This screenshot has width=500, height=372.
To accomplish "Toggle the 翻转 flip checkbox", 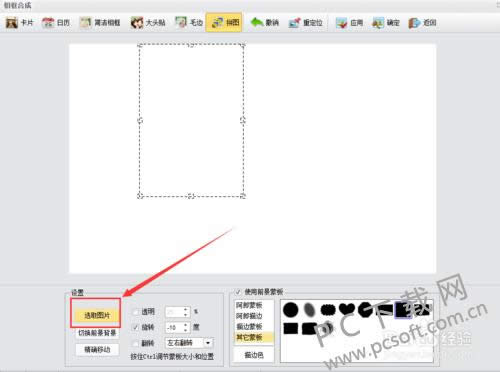I will point(136,343).
